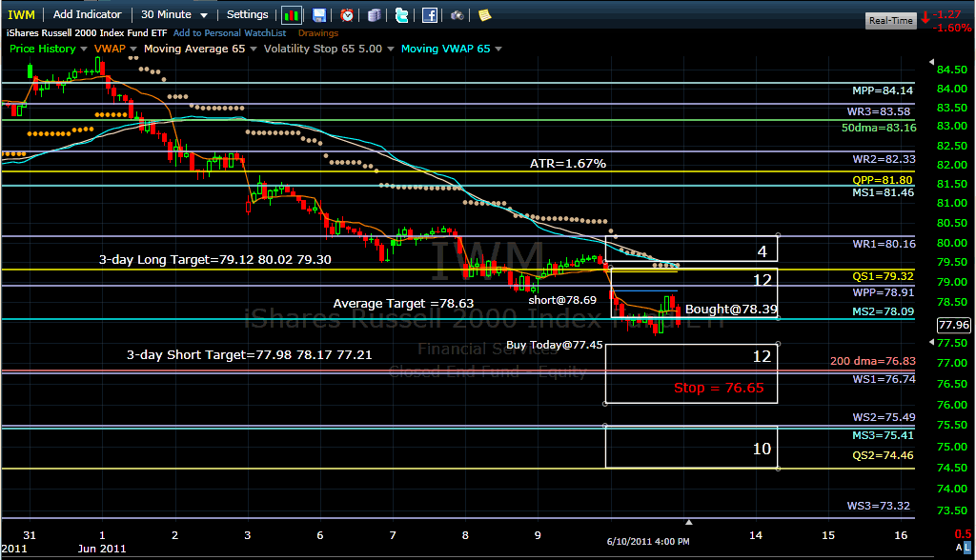Click the 'WR1=80.16' resistance label
This screenshot has width=976, height=560.
pos(884,244)
